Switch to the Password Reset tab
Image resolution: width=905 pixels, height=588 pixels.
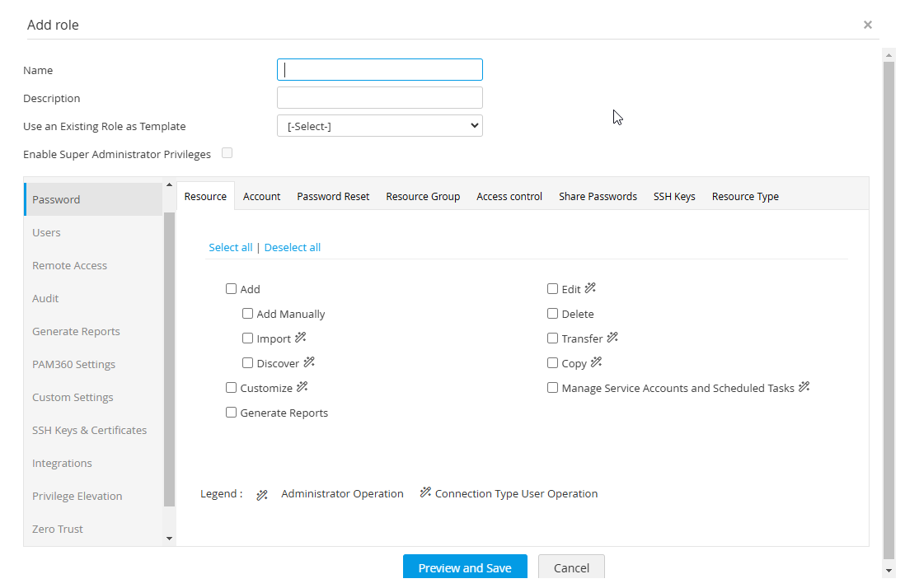pyautogui.click(x=333, y=197)
